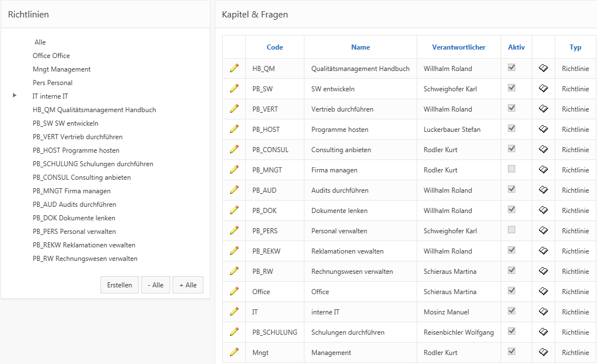This screenshot has width=597, height=364.
Task: Expand all nodes with '+ Alle' button
Action: point(188,285)
